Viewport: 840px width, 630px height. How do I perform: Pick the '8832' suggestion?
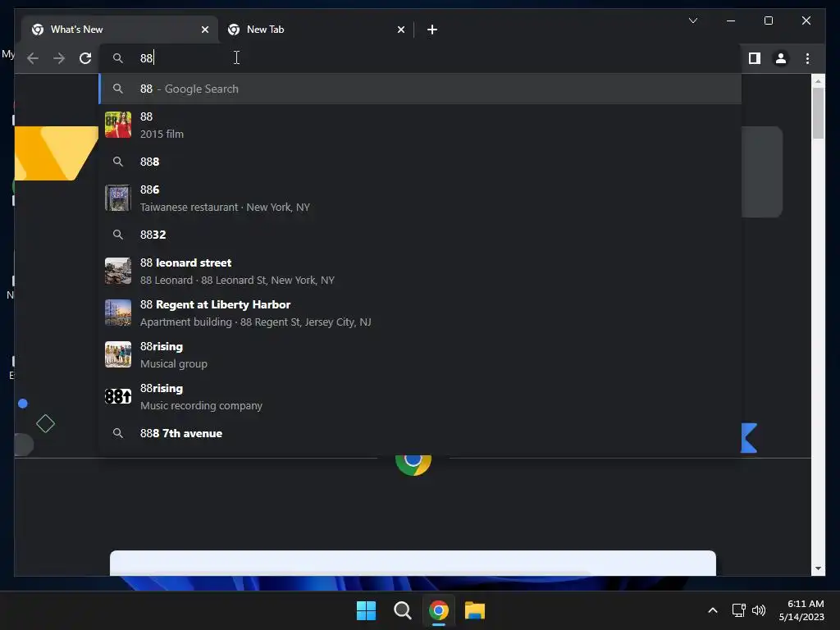pyautogui.click(x=421, y=235)
